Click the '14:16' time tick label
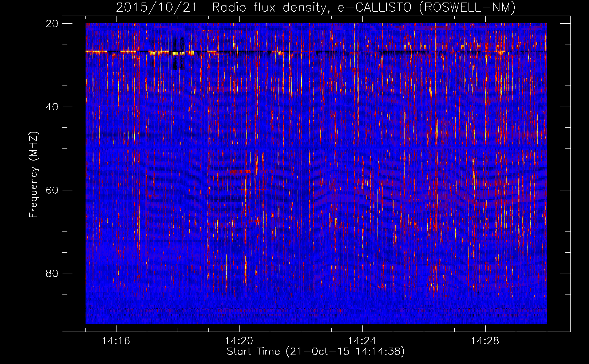589x364 pixels. click(116, 341)
